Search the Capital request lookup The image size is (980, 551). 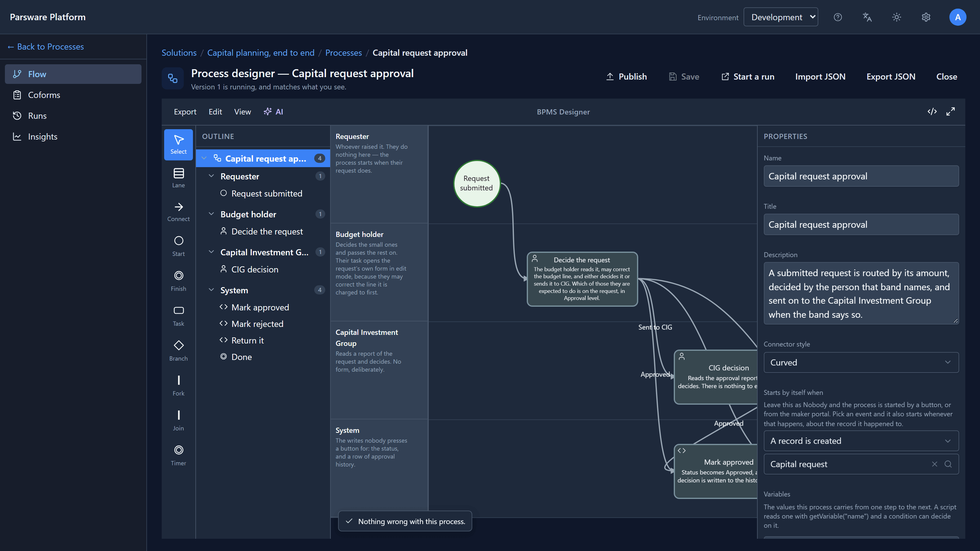(x=948, y=464)
